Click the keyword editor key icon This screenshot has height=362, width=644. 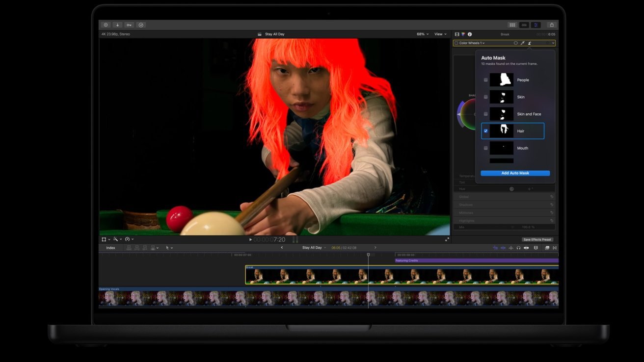[129, 25]
